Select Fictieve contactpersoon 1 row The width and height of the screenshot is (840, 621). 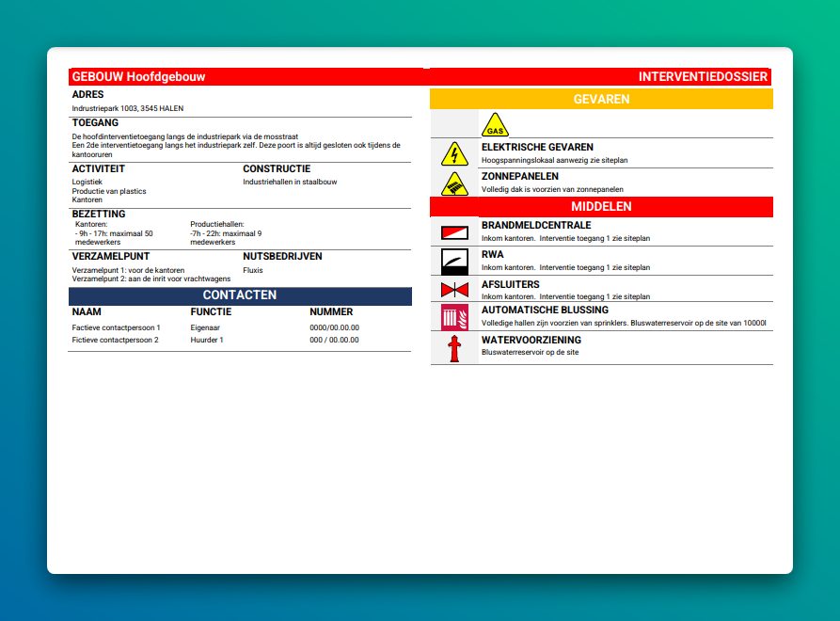(x=117, y=327)
